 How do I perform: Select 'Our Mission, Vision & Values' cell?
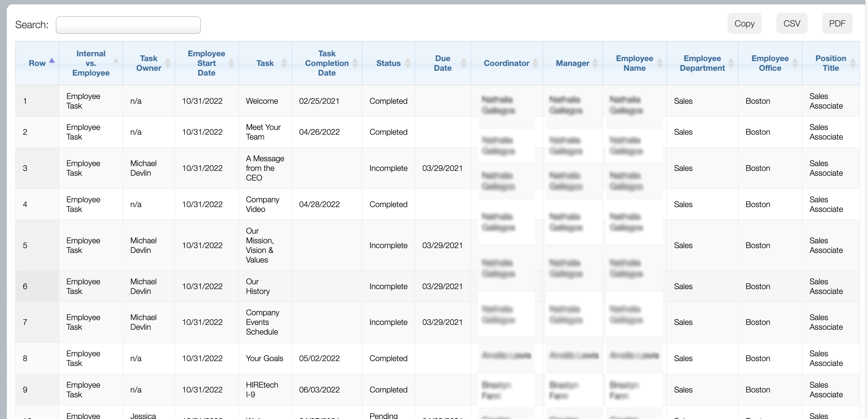pos(265,245)
